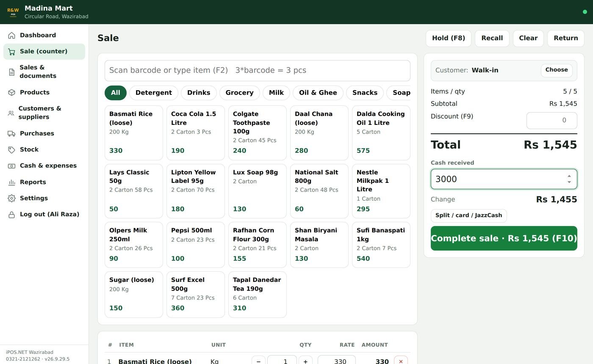The width and height of the screenshot is (593, 364).
Task: Add Surf Excel 500g to sale
Action: coord(196,295)
